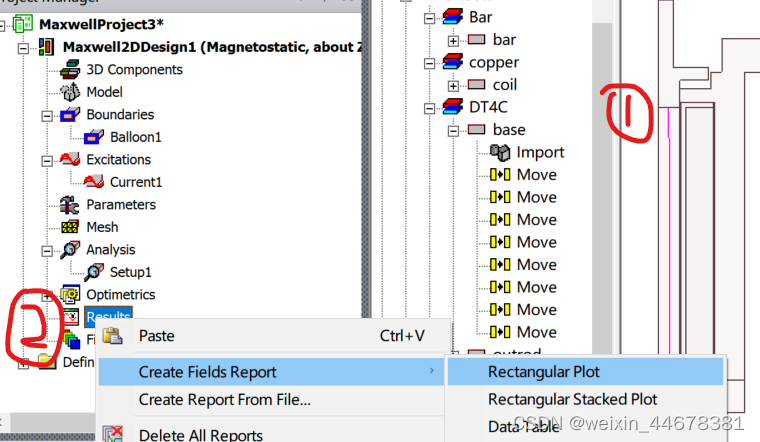
Task: Collapse the copper material group
Action: tap(429, 63)
